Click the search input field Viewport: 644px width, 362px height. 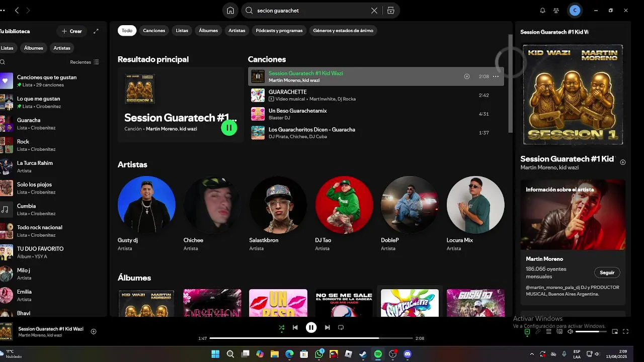point(312,10)
